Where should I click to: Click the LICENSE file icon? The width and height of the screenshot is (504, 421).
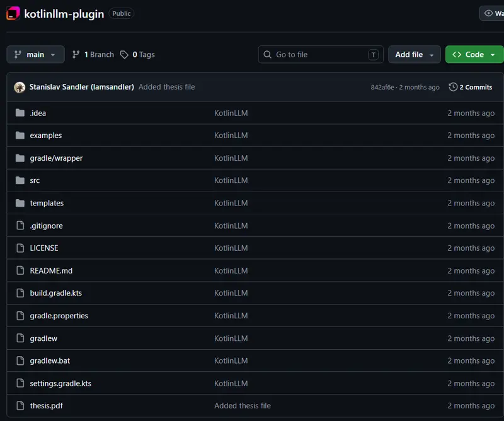pos(20,248)
